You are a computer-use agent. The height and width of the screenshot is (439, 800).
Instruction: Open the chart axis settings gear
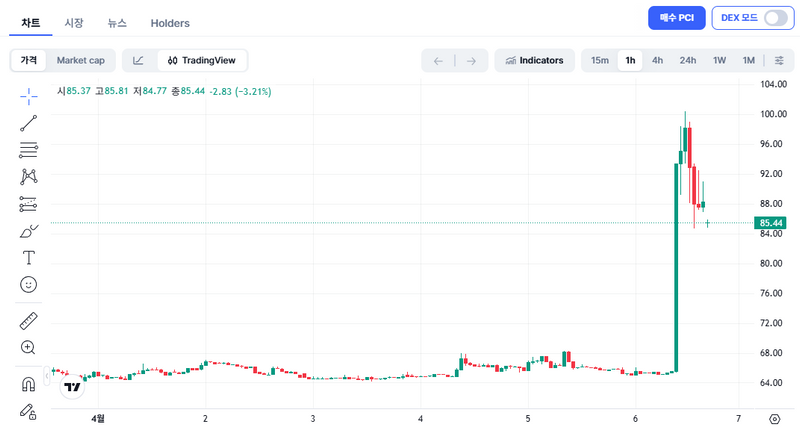click(x=774, y=418)
